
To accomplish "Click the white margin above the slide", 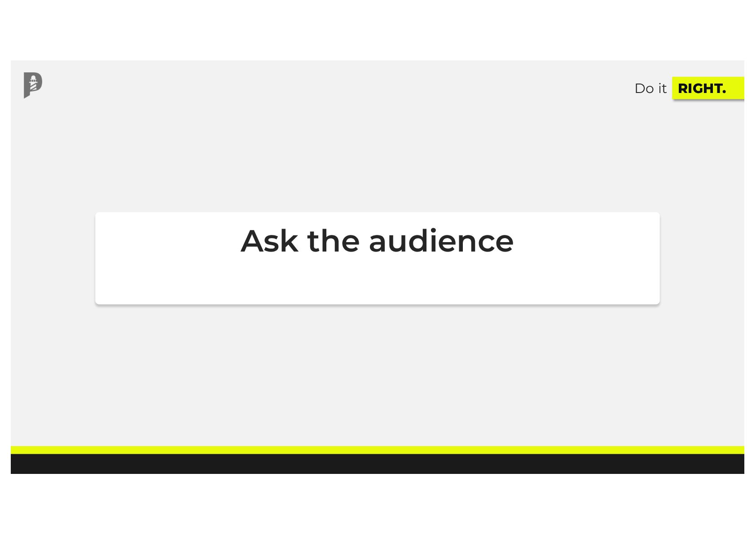I will click(378, 30).
